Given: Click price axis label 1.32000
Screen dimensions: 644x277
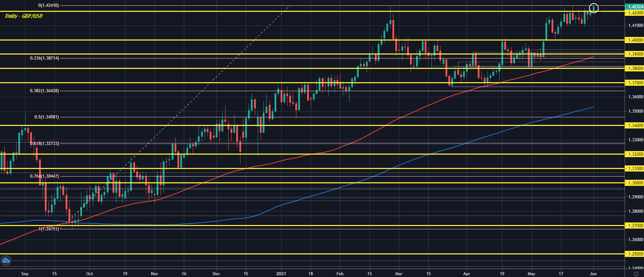Looking at the screenshot, I should point(634,154).
